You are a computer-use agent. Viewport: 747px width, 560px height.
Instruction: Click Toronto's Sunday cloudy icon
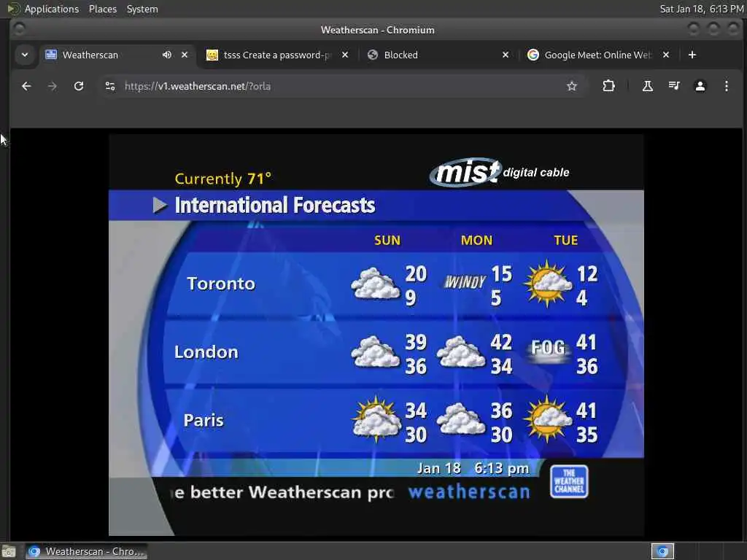click(x=376, y=284)
